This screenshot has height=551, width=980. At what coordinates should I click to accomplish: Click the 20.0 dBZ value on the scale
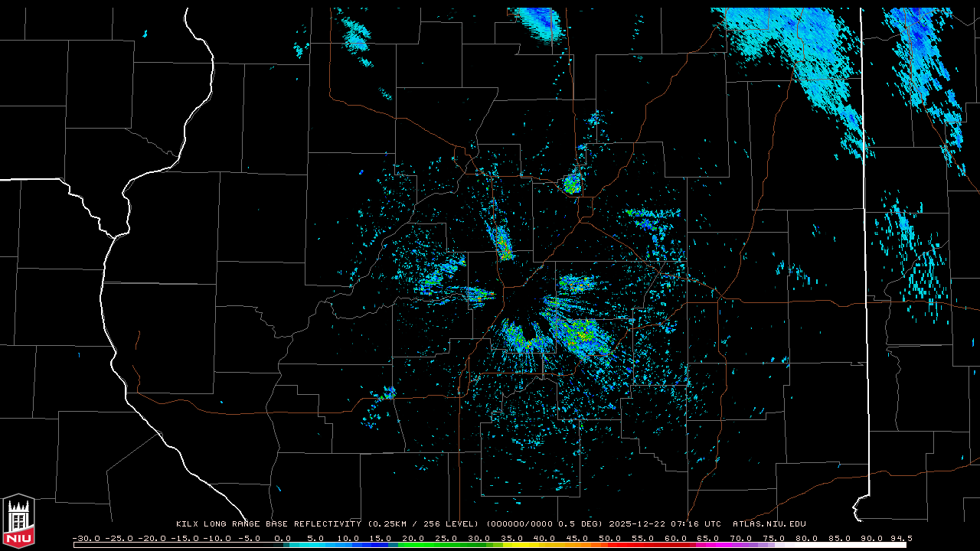tap(413, 538)
